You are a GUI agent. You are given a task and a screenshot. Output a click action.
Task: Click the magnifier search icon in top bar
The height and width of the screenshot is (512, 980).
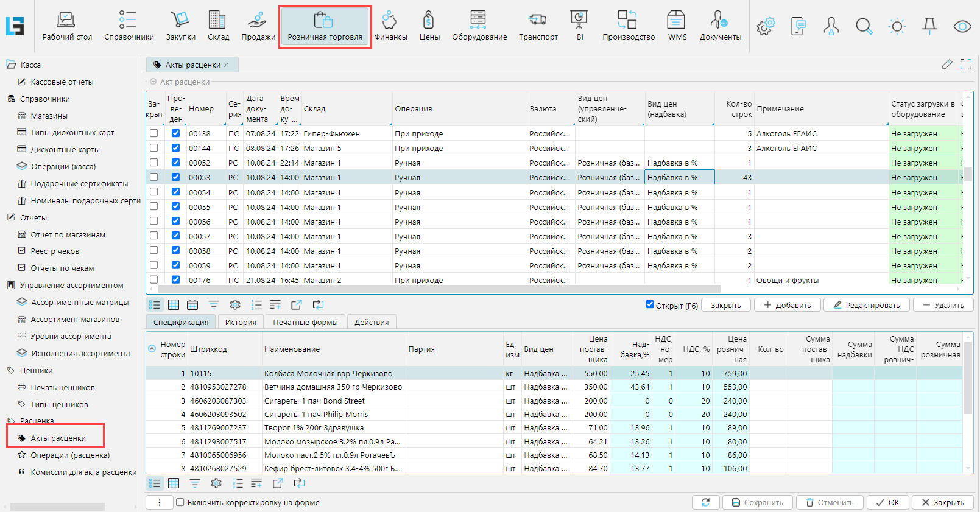864,26
